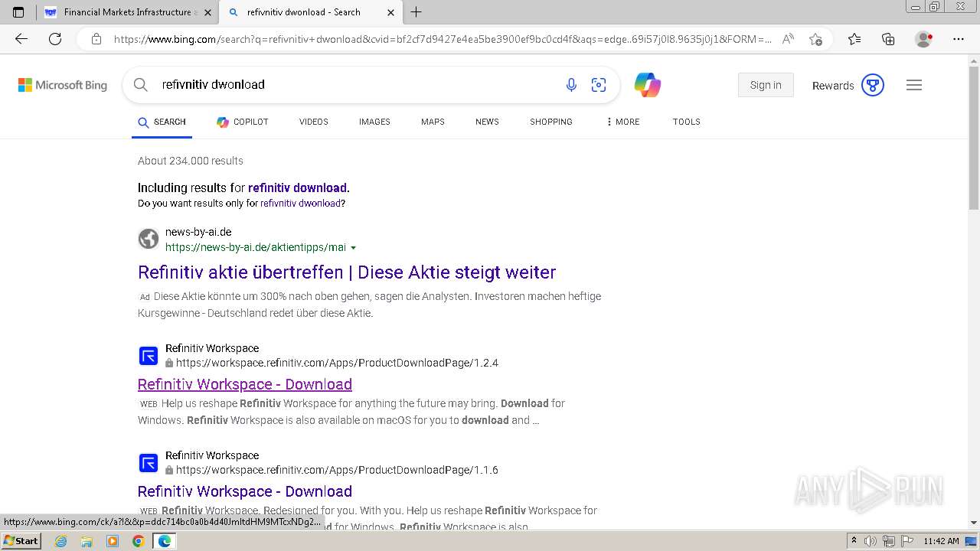Add this page to favorites
Screen dimensions: 980x551
click(x=815, y=39)
